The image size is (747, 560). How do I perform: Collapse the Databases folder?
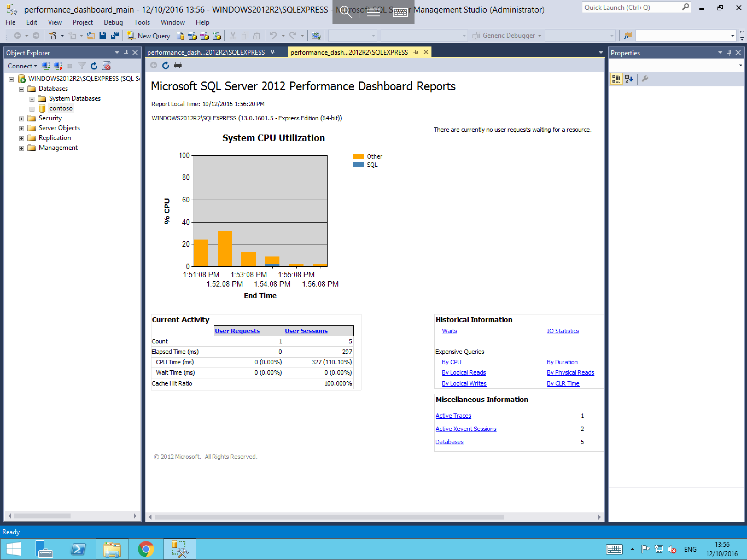tap(22, 89)
